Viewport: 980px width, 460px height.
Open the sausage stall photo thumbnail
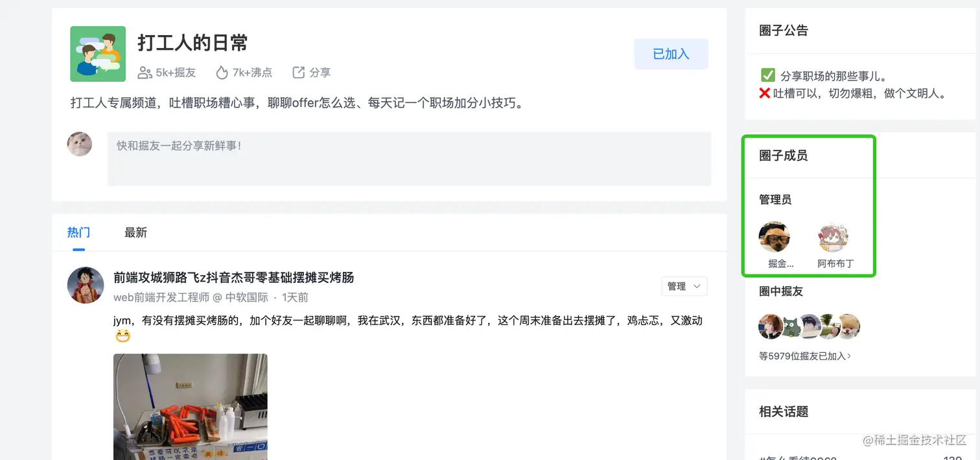point(191,407)
